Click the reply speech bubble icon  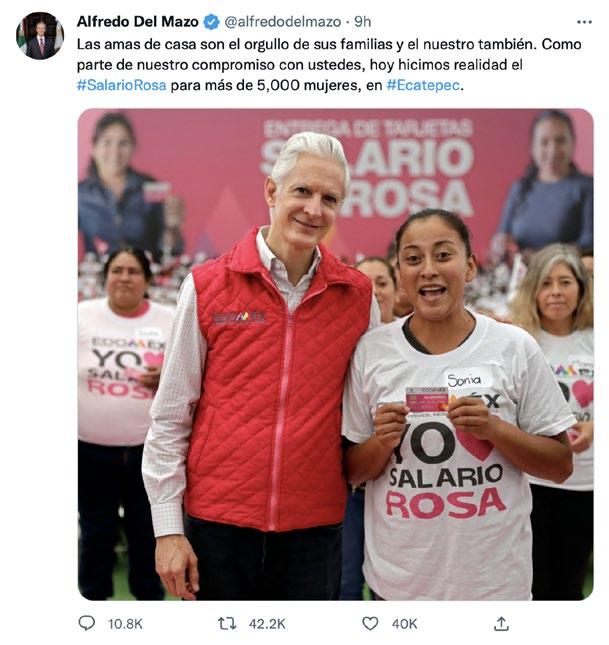[87, 623]
